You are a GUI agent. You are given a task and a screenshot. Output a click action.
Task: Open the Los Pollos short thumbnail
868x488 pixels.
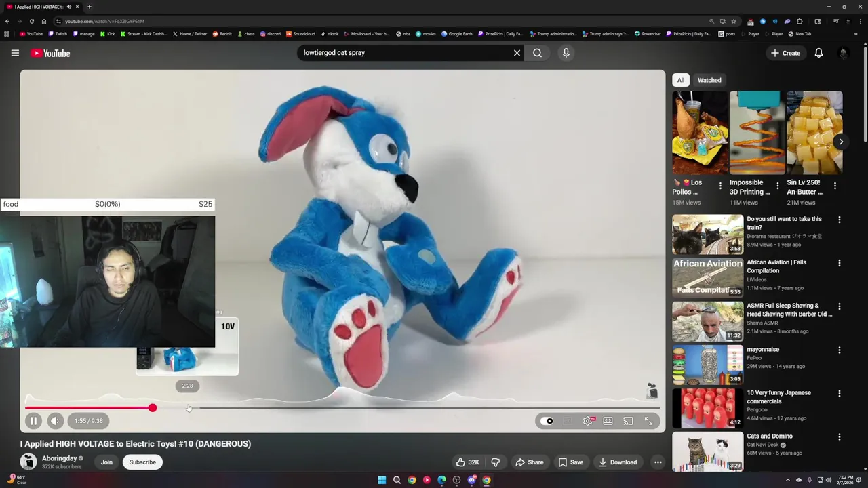[x=700, y=133]
